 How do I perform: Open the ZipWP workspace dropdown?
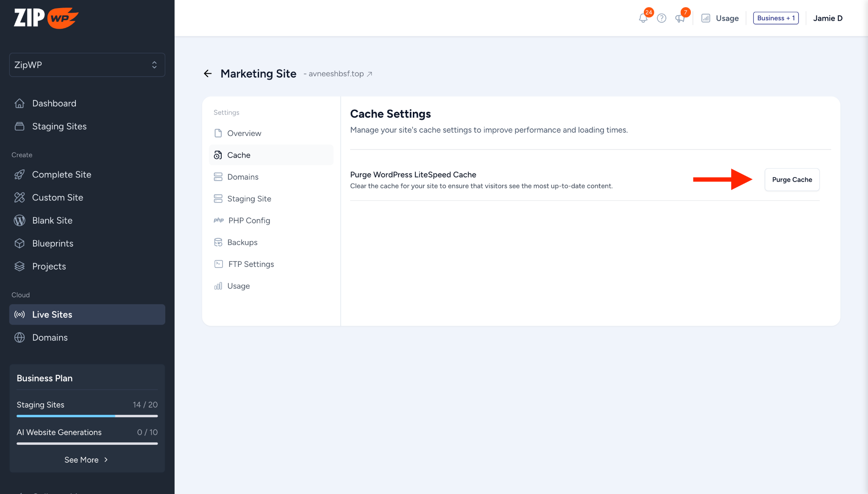(x=87, y=65)
